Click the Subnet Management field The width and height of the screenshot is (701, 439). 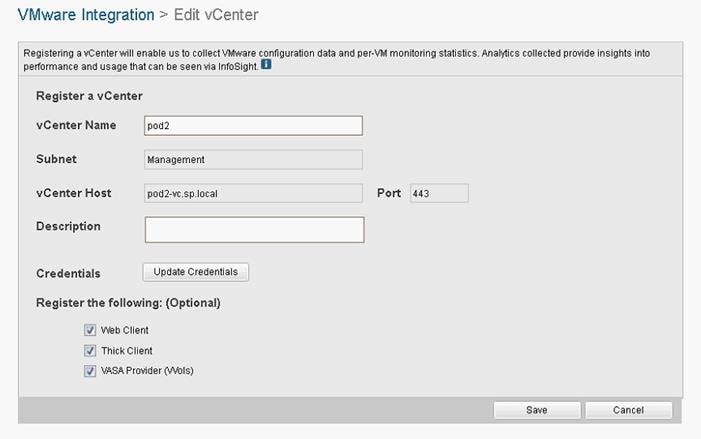253,160
